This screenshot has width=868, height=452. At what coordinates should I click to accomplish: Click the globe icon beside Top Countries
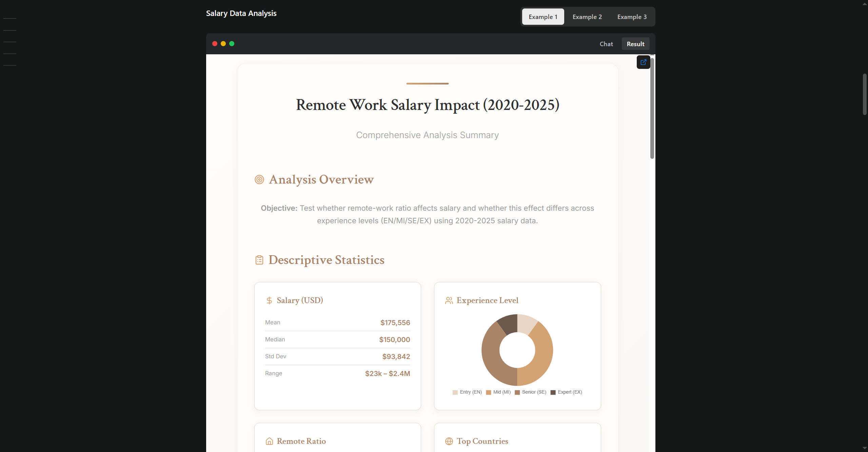[x=449, y=441]
